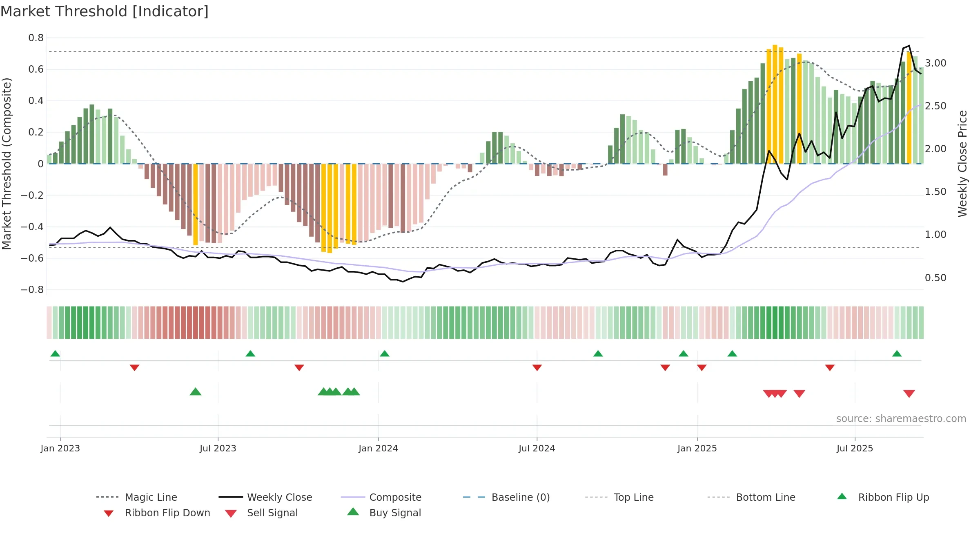Click the last Ribbon Flip Up marker after Jul 2025
Image resolution: width=980 pixels, height=551 pixels.
897,353
